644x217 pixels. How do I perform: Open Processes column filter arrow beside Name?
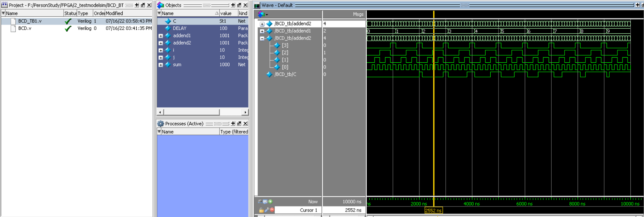point(159,132)
